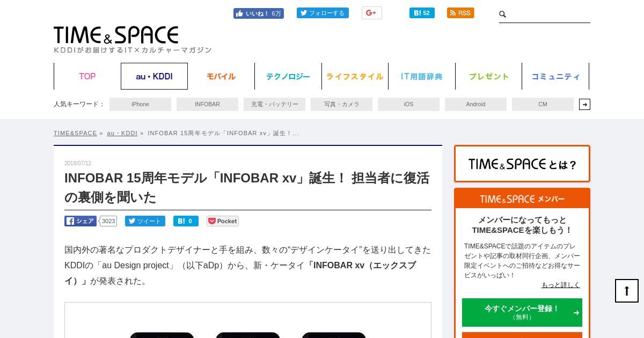Share the article on Facebook シェア button
644x338 pixels.
[x=80, y=221]
